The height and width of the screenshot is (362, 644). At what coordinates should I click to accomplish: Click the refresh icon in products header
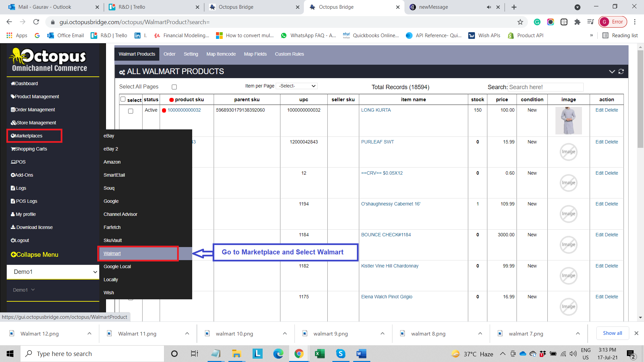621,71
